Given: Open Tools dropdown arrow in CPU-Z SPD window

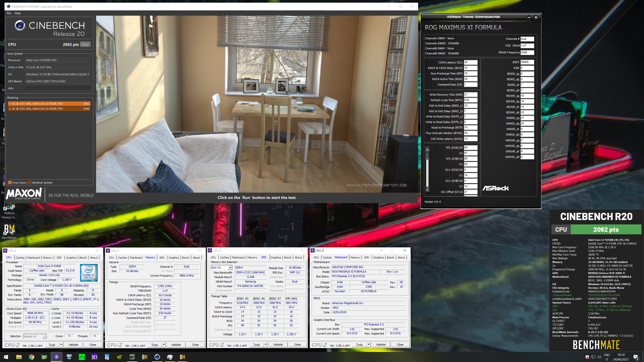Looking at the screenshot, I should pos(265,345).
